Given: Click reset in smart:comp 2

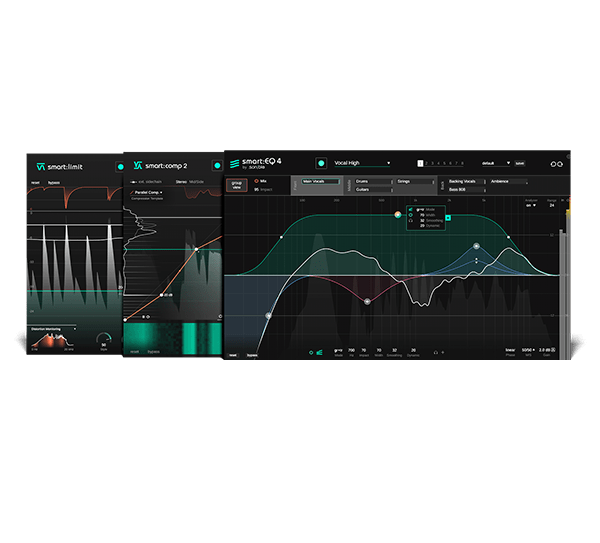Looking at the screenshot, I should (x=134, y=352).
